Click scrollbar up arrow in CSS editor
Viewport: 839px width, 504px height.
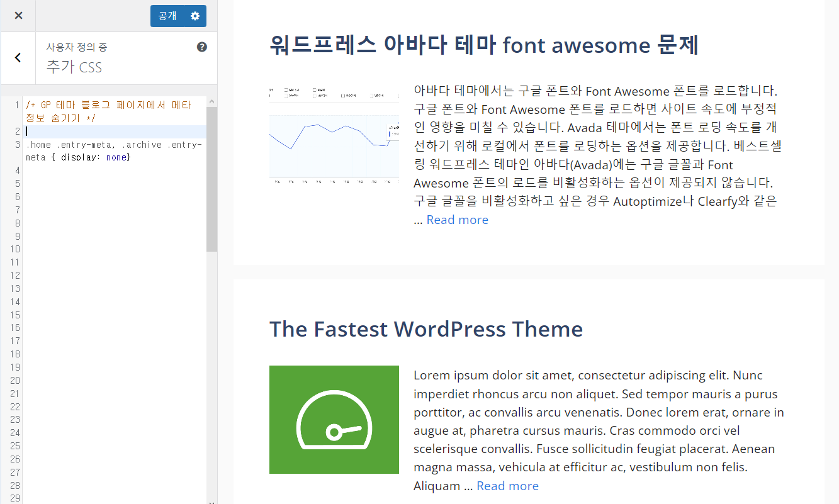[x=211, y=101]
